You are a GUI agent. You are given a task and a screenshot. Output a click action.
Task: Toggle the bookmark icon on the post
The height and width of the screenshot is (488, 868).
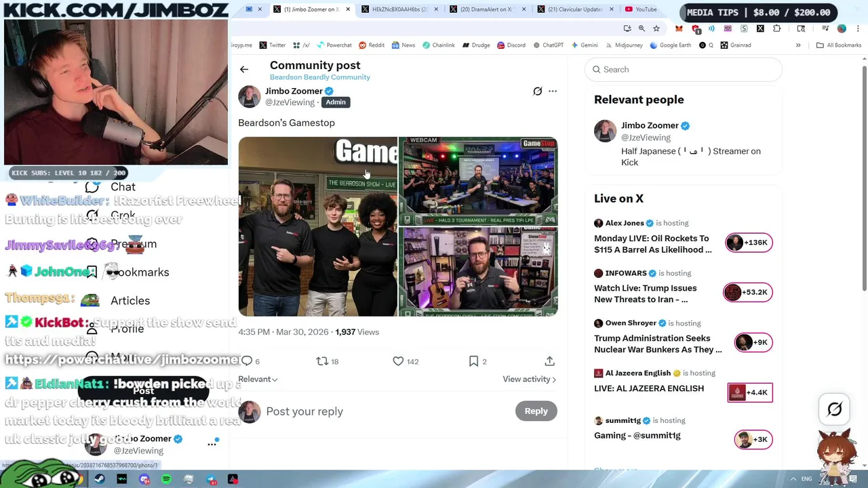473,361
